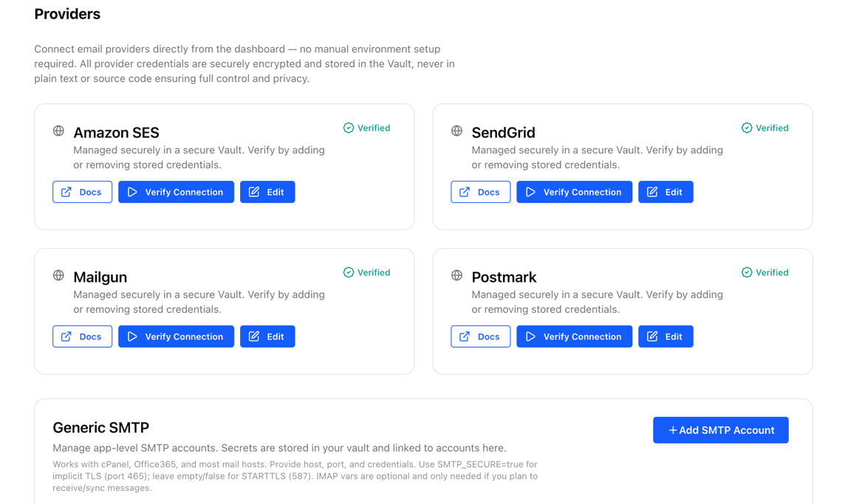Click the Verified checkmark icon for Mailgun

click(349, 272)
